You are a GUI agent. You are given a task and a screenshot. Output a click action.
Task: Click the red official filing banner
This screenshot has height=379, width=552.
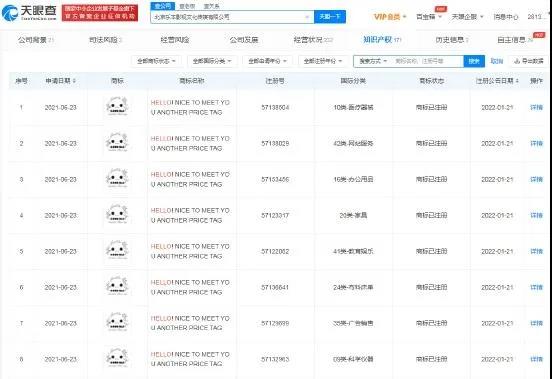(x=100, y=13)
